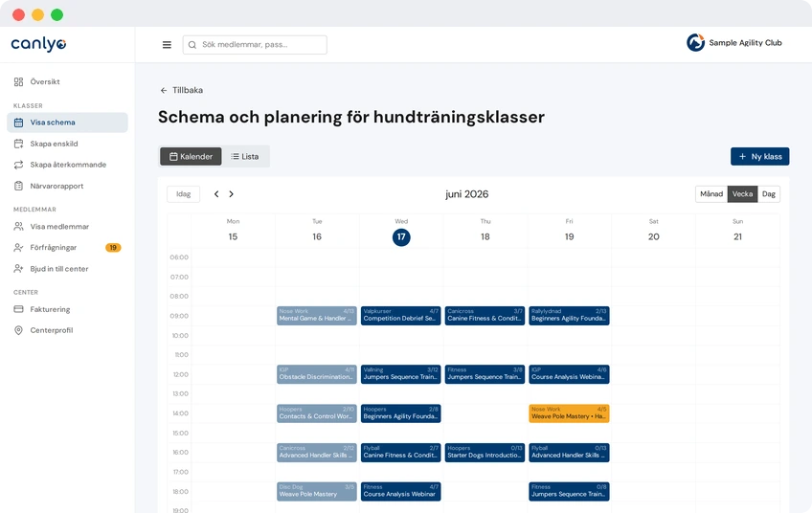The image size is (812, 513).
Task: Click the juni 2026 month title
Action: (x=467, y=194)
